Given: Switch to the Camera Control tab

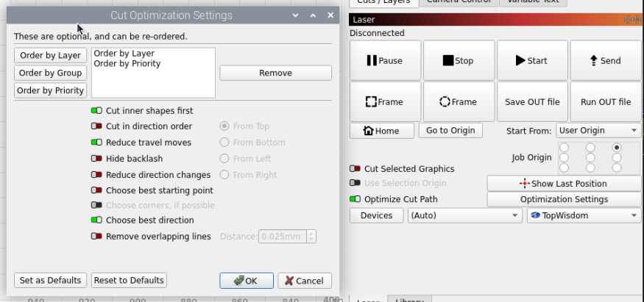Looking at the screenshot, I should pos(459,1).
